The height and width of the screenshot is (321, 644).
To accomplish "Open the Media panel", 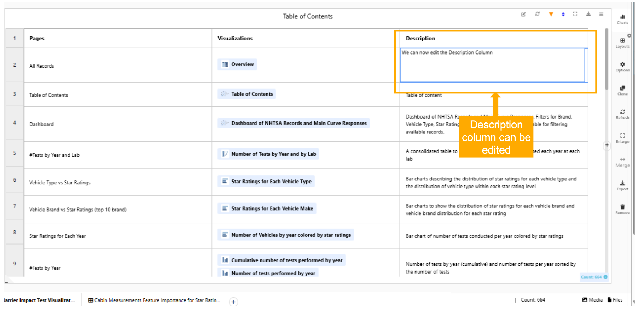I will pos(592,300).
